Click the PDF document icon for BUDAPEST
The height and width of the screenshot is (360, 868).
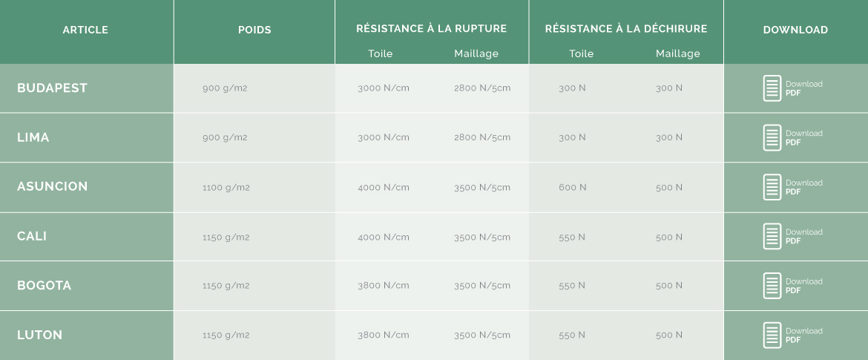(772, 88)
